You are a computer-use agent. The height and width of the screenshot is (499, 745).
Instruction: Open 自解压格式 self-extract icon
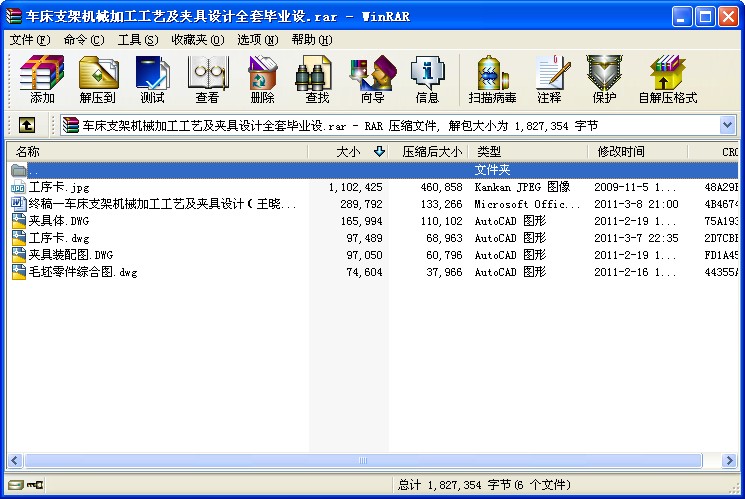(x=668, y=79)
